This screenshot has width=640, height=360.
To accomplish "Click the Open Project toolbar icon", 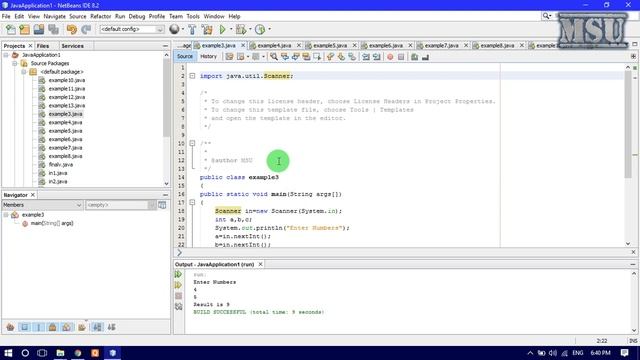I will click(x=39, y=29).
